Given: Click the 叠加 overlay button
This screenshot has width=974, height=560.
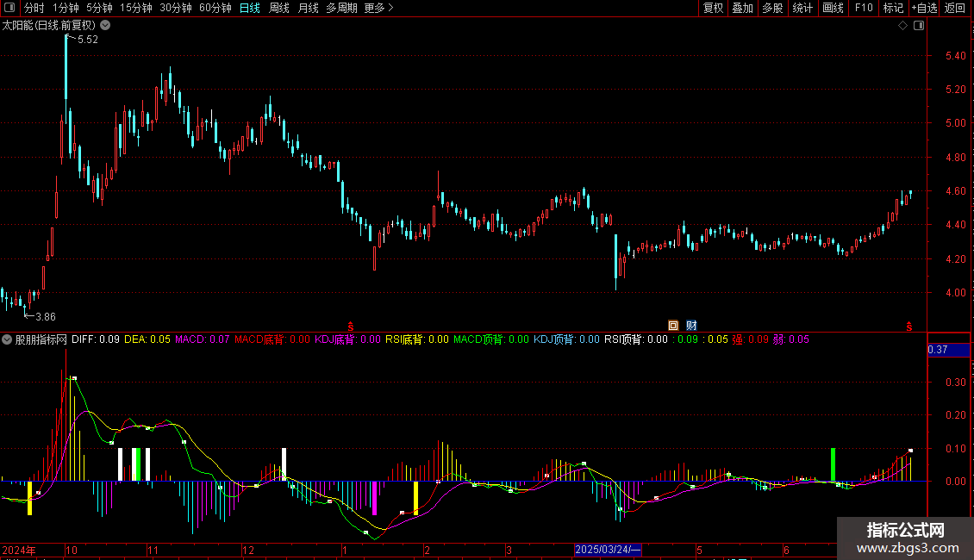Looking at the screenshot, I should (742, 8).
